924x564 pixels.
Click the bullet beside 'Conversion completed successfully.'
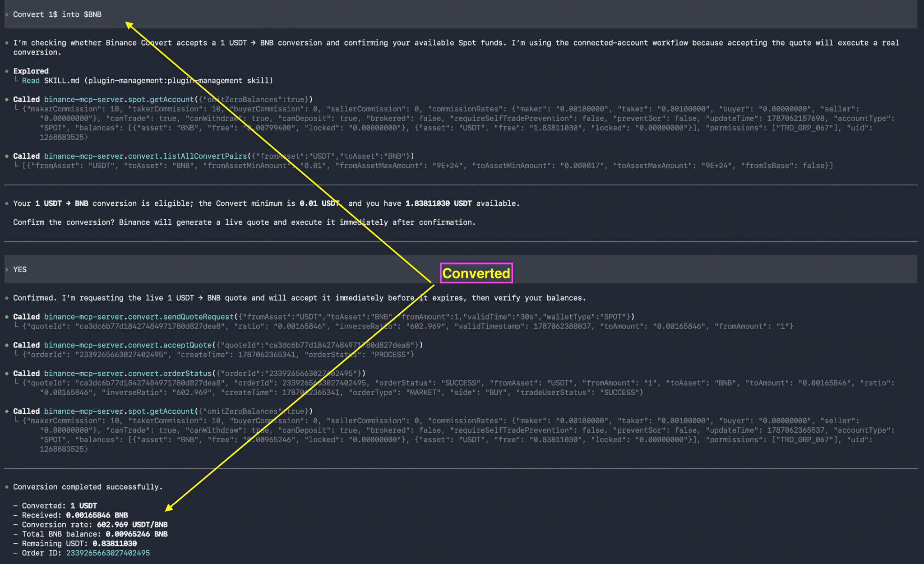[7, 487]
